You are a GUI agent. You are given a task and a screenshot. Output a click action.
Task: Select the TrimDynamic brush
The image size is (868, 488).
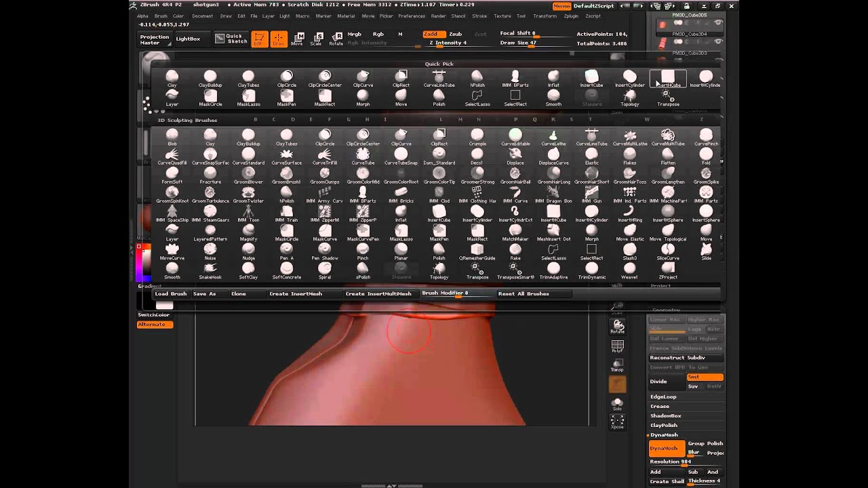pos(591,270)
